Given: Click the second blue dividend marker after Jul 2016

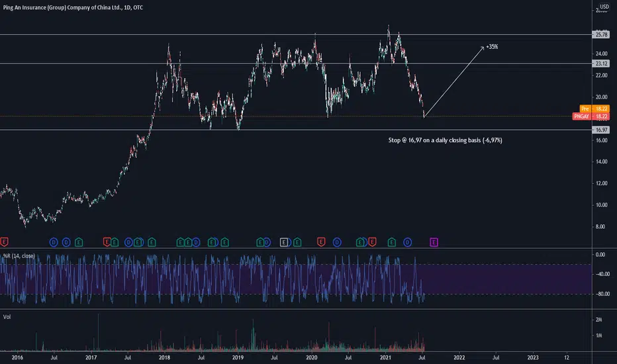Looking at the screenshot, I should (66, 242).
